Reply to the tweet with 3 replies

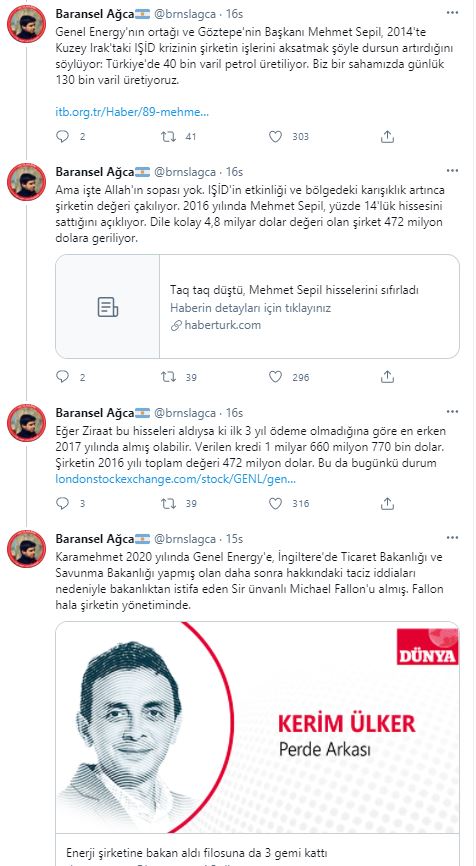pos(63,503)
